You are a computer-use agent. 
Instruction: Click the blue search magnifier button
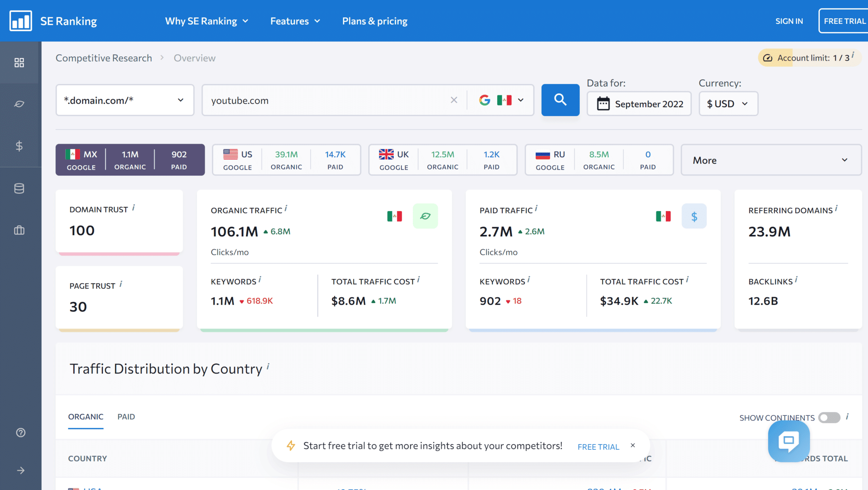[x=560, y=100]
